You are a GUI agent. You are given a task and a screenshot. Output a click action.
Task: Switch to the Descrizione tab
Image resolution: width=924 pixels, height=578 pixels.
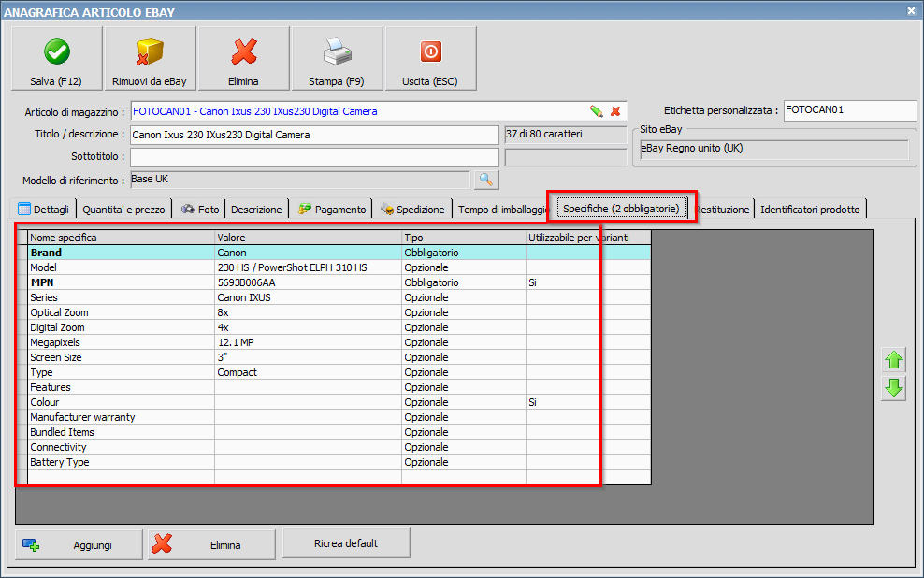click(256, 210)
